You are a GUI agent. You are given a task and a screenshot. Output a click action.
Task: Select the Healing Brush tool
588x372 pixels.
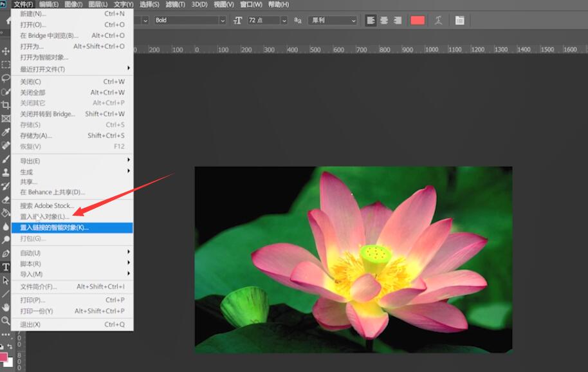tap(6, 145)
